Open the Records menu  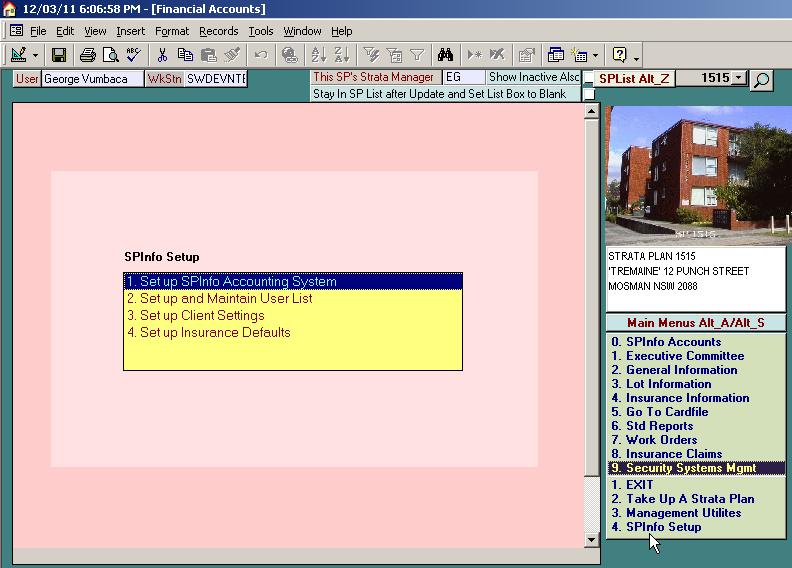tap(218, 31)
